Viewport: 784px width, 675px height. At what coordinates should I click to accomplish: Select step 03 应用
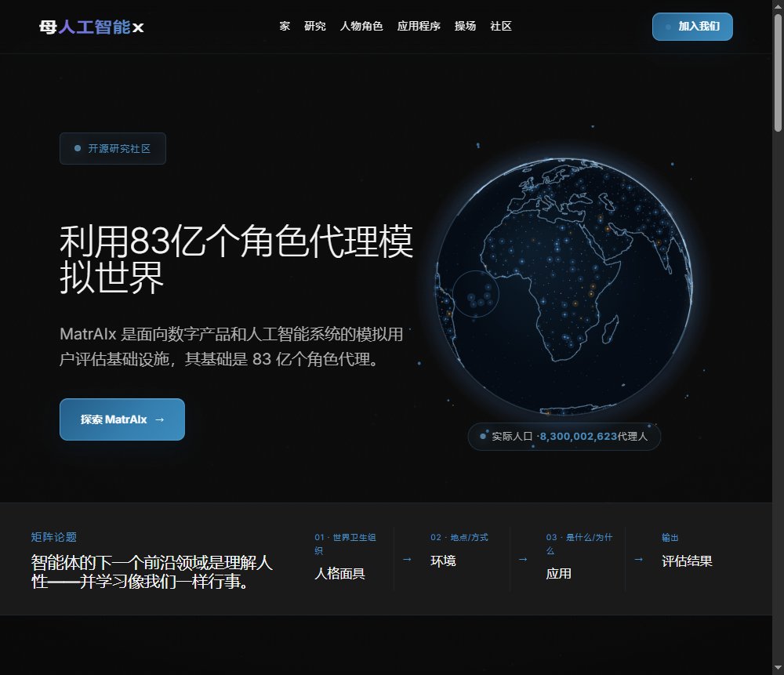[579, 557]
